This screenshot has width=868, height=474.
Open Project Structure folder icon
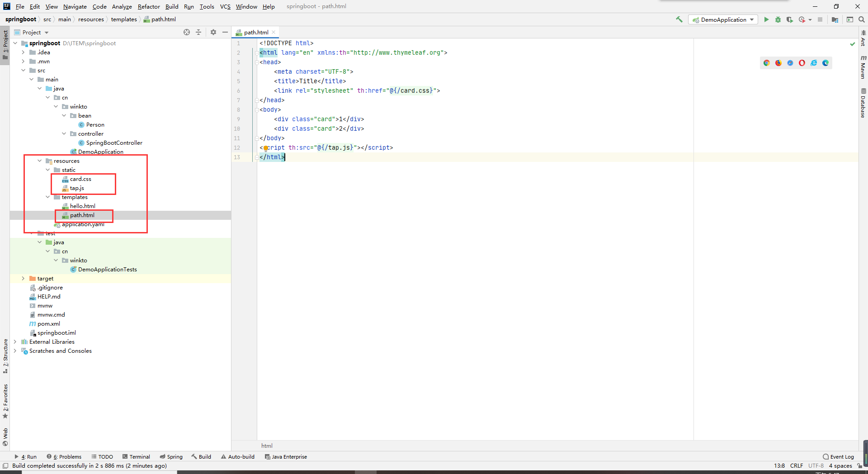click(835, 19)
